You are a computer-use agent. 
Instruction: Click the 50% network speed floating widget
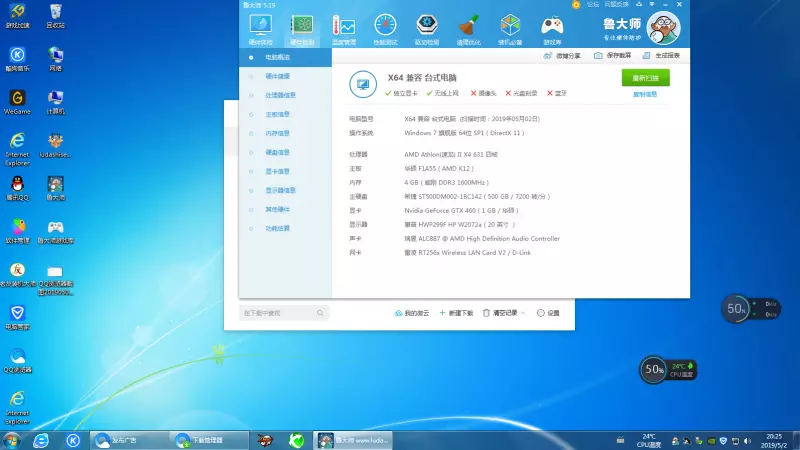[750, 308]
